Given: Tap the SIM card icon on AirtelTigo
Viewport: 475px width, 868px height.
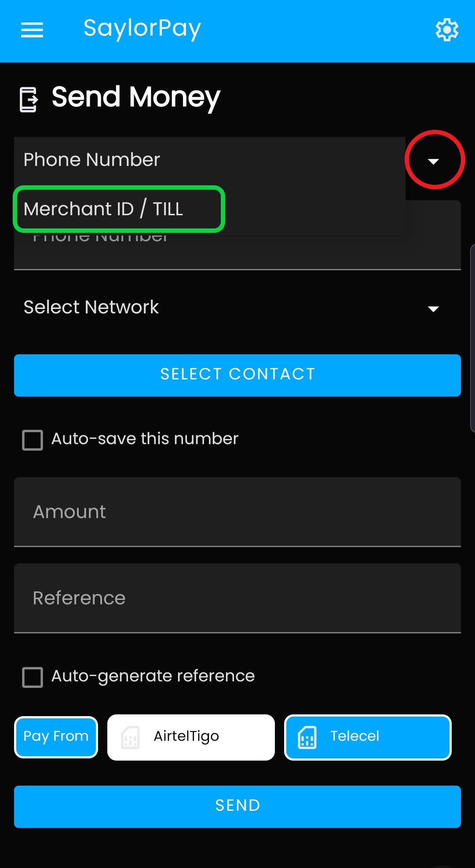Looking at the screenshot, I should pos(131,737).
